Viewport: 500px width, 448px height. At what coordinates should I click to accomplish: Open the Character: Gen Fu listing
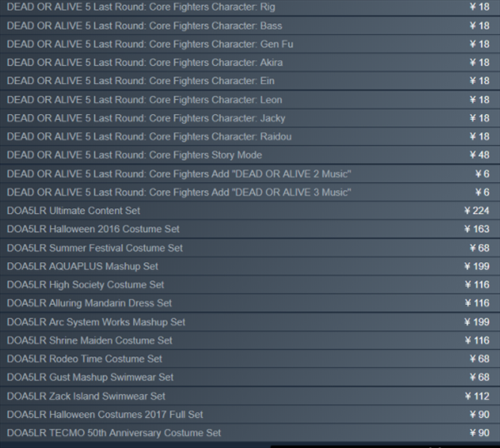[x=250, y=44]
